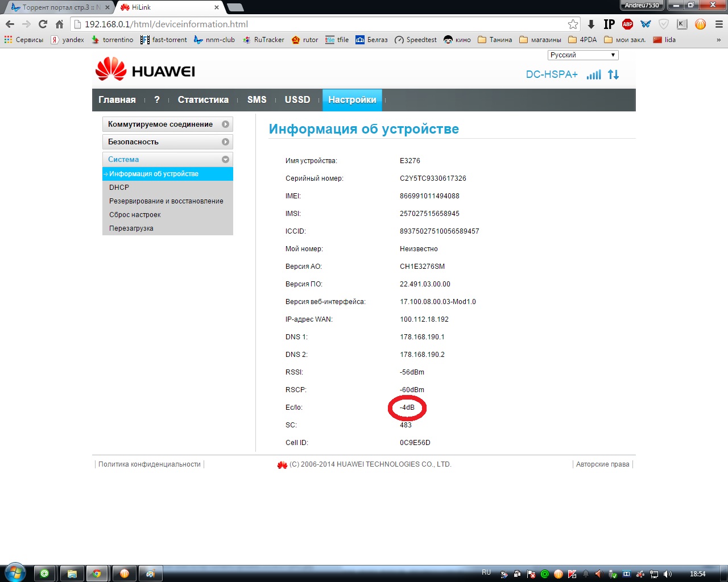Open the green @ agent taskbar button

44,573
